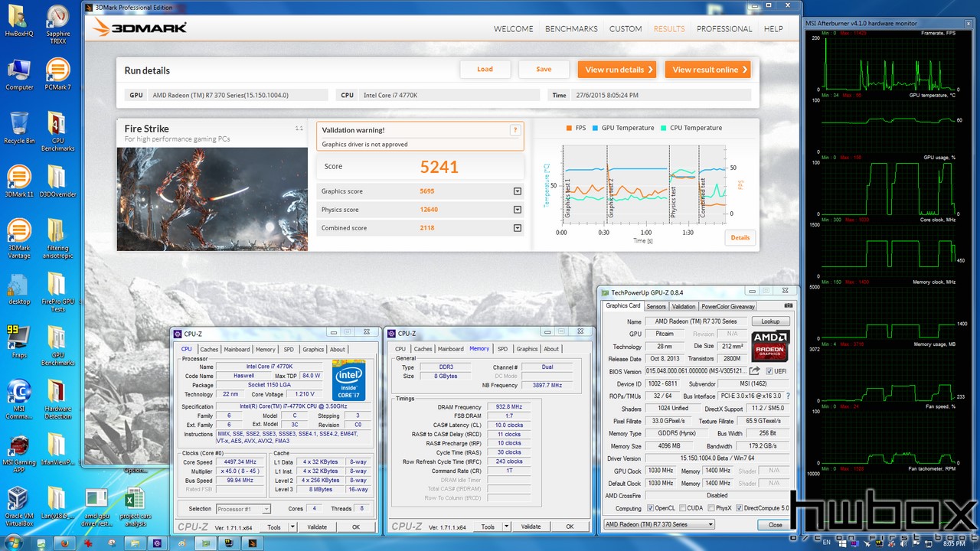
Task: Expand the Graphics score details
Action: click(518, 191)
